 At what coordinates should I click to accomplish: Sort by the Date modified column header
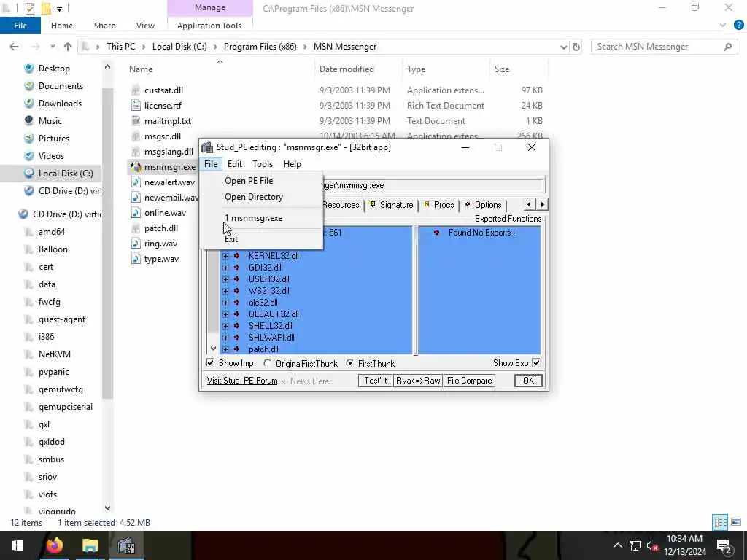pyautogui.click(x=357, y=69)
